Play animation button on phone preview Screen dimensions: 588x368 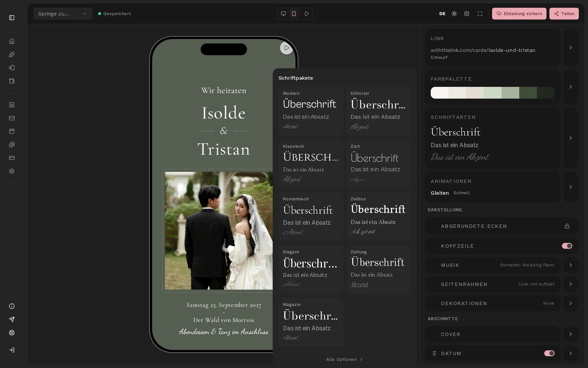[x=286, y=48]
